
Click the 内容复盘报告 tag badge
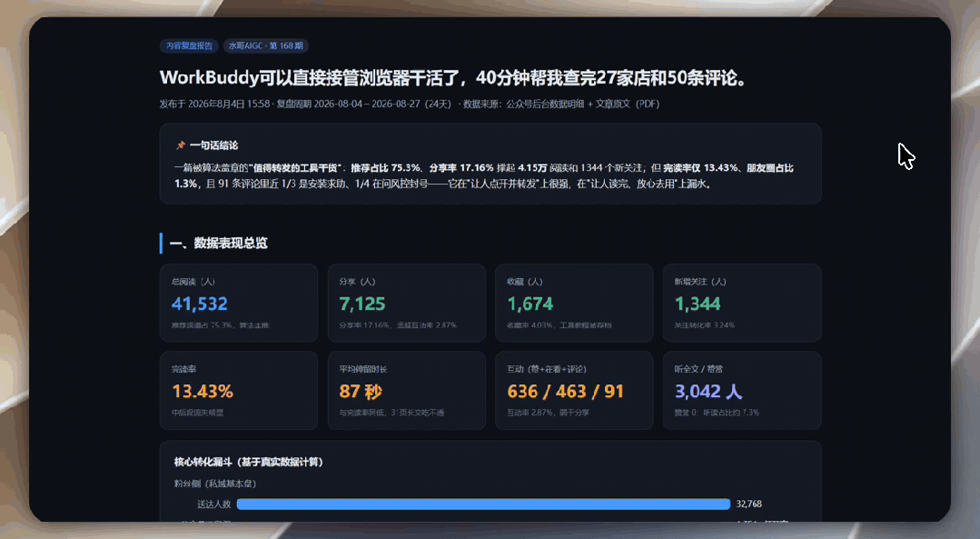[x=190, y=45]
